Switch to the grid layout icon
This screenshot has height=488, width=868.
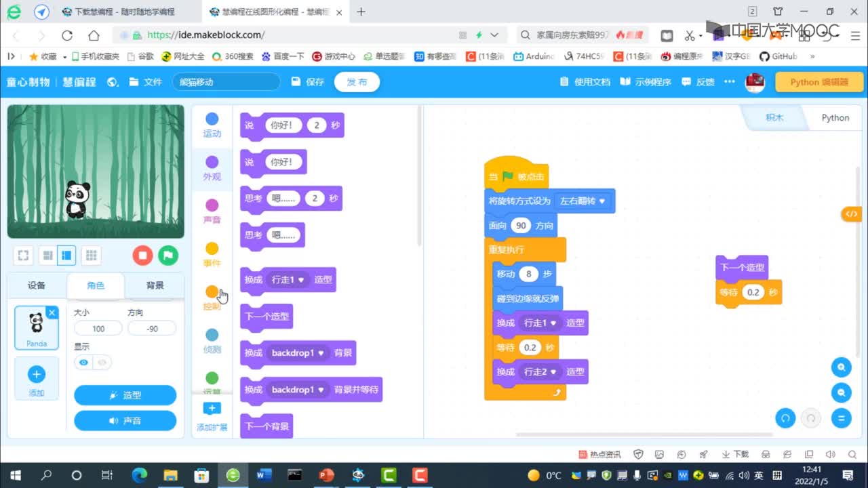click(91, 256)
